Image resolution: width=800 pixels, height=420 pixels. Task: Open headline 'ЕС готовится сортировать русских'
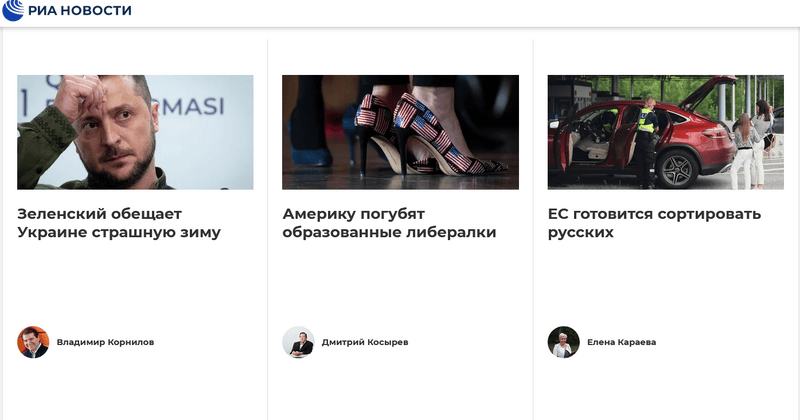(654, 223)
